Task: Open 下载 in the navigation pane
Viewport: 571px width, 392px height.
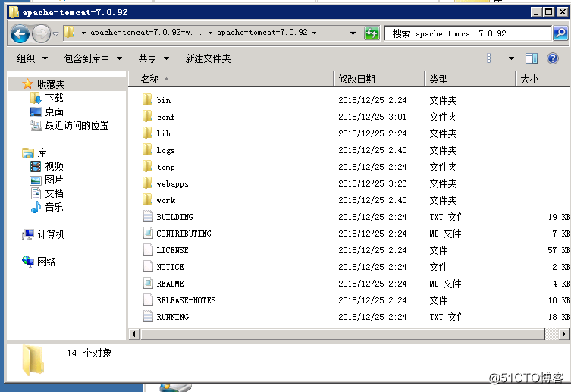Action: pos(55,98)
